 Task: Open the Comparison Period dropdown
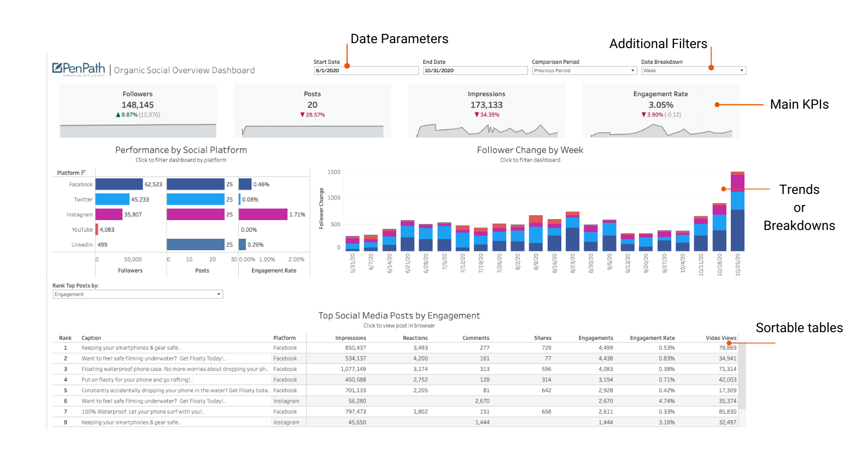click(584, 70)
